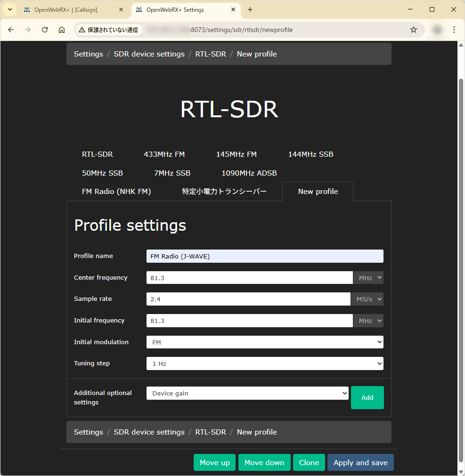Viewport: 465px width, 476px height.
Task: Switch to the 1090MHz ADSB profile tab
Action: click(x=249, y=173)
